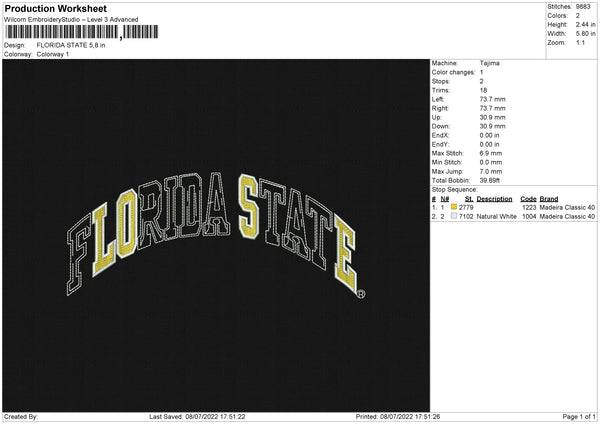
Task: Click the thread code 1223
Action: point(529,207)
